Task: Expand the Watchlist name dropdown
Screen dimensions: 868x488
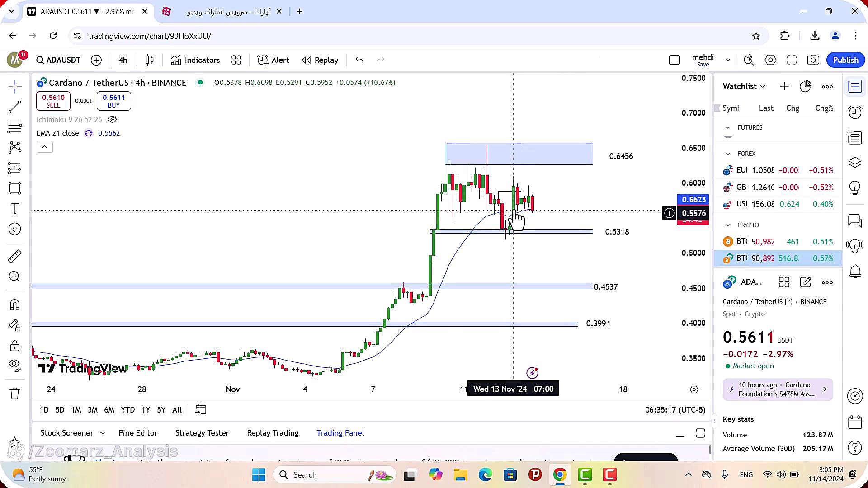Action: coord(744,86)
